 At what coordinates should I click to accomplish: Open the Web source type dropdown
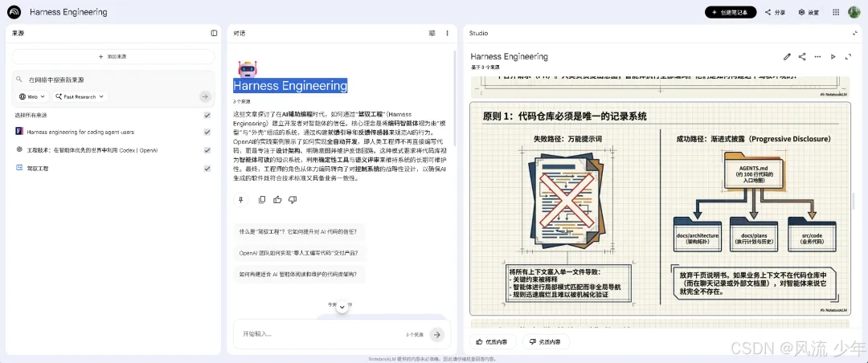[31, 96]
